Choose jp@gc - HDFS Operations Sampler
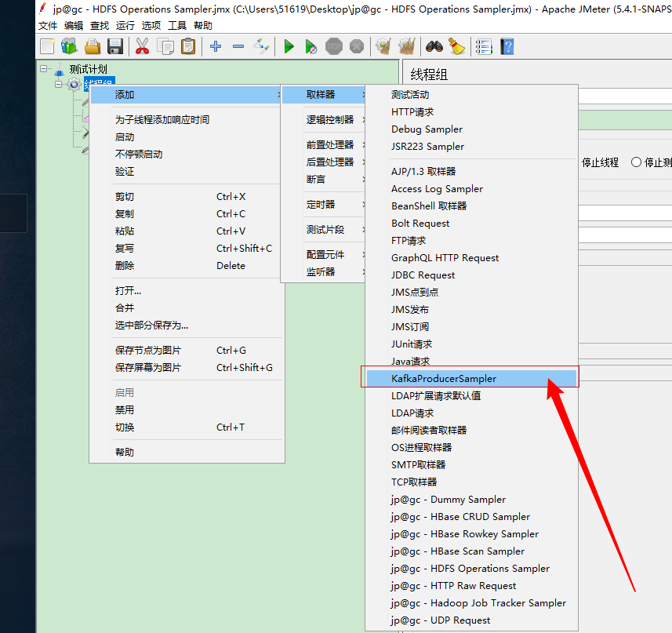Image resolution: width=672 pixels, height=633 pixels. click(x=471, y=568)
